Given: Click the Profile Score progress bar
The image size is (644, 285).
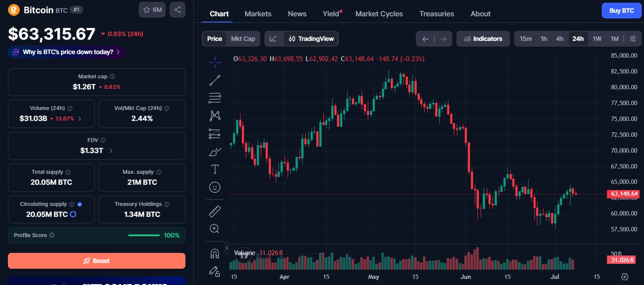Looking at the screenshot, I should 144,235.
